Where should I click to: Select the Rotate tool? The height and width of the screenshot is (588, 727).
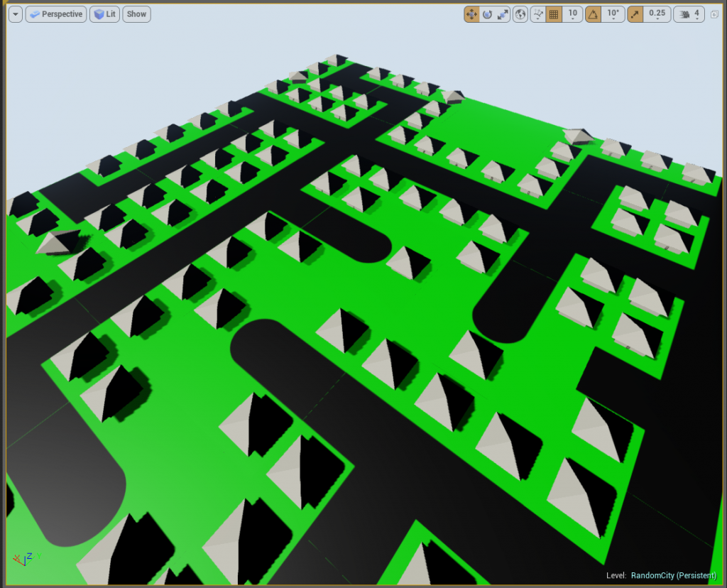[x=488, y=13]
